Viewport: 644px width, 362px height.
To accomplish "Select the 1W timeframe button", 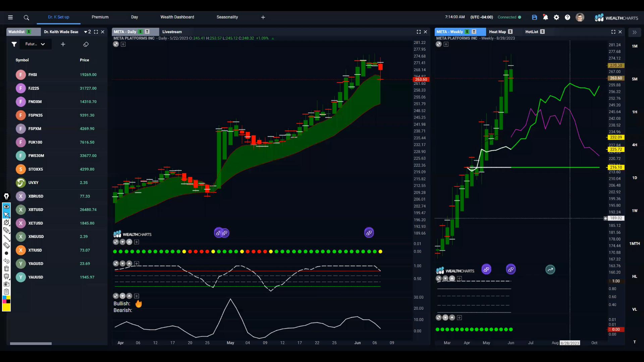I will coord(635,211).
